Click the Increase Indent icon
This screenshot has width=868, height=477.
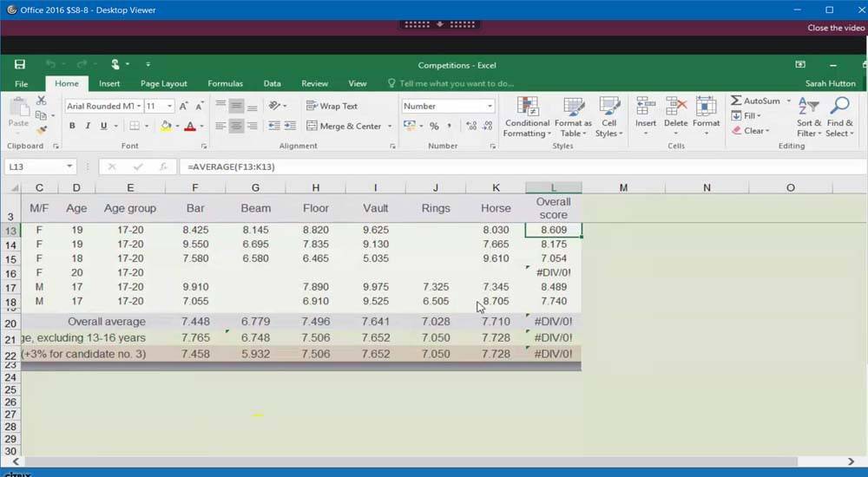pos(289,127)
